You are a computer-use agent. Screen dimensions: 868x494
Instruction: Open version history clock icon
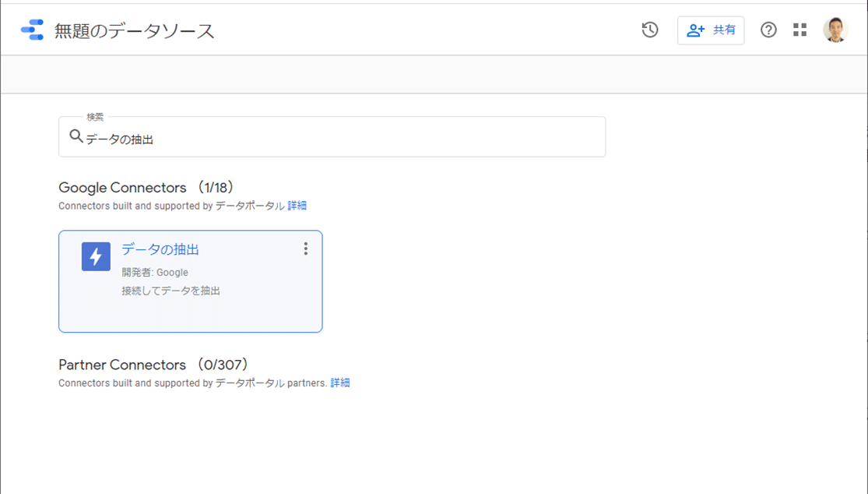650,30
